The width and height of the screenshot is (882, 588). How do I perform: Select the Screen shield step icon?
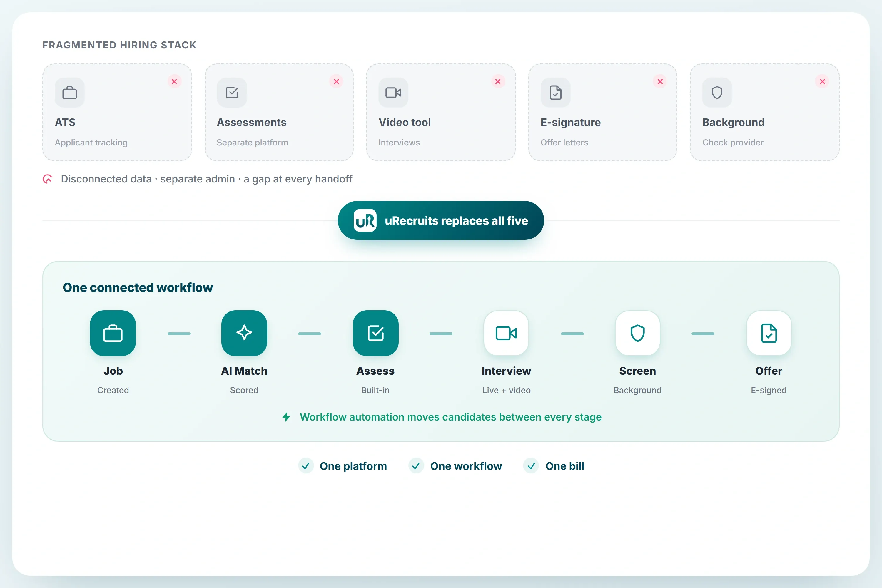tap(638, 333)
